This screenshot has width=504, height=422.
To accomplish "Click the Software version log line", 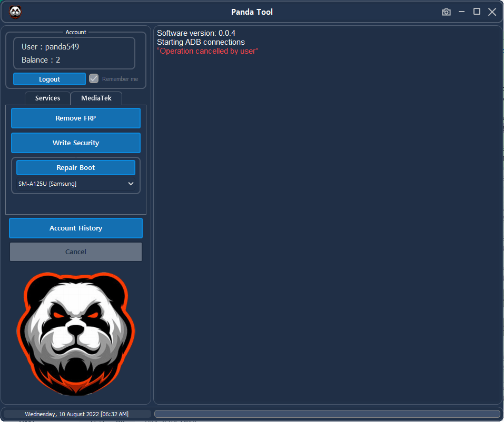I will click(196, 33).
